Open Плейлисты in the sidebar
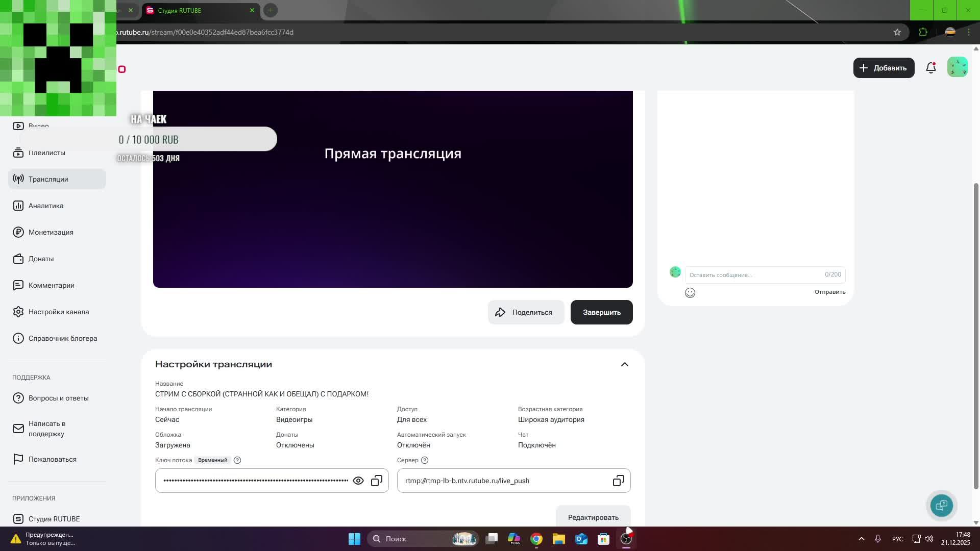 pyautogui.click(x=46, y=153)
